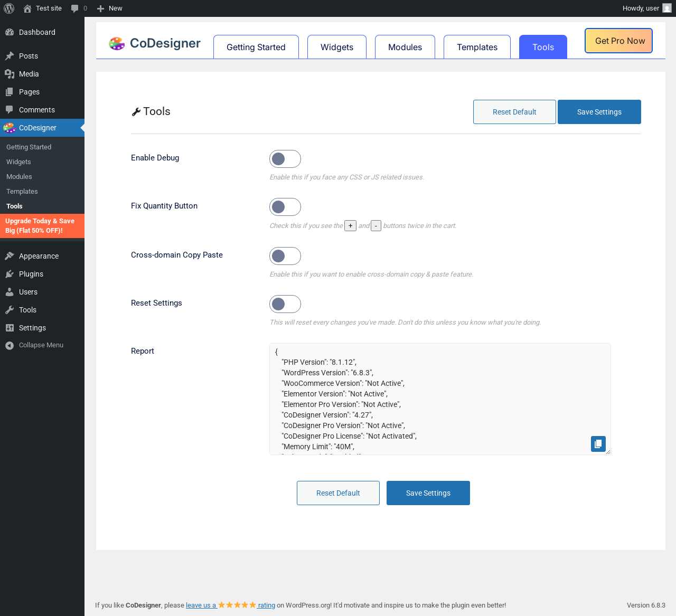The image size is (676, 616).
Task: Click the Enable Debug label
Action: tap(155, 158)
